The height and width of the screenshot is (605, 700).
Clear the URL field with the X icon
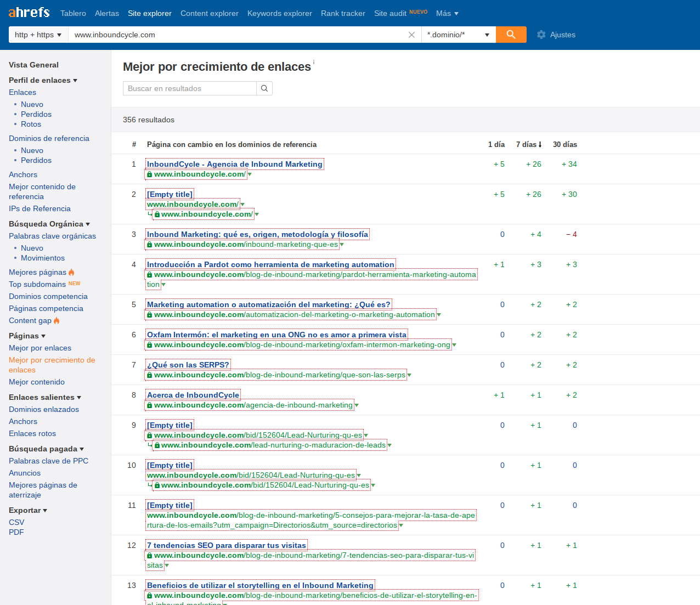(x=411, y=35)
